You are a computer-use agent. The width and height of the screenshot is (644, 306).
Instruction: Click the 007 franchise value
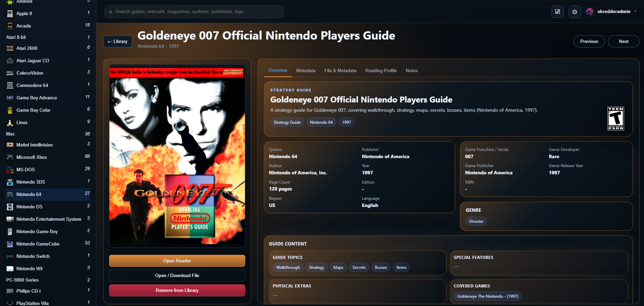[469, 156]
